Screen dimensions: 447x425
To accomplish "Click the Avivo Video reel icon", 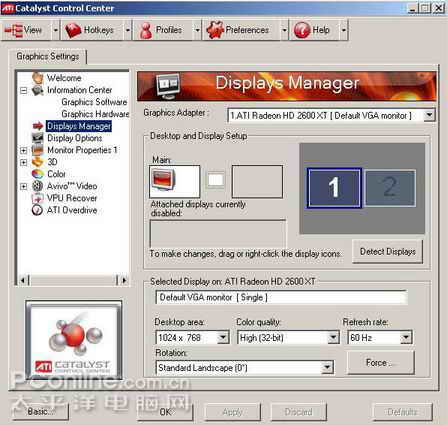I will pyautogui.click(x=38, y=186).
